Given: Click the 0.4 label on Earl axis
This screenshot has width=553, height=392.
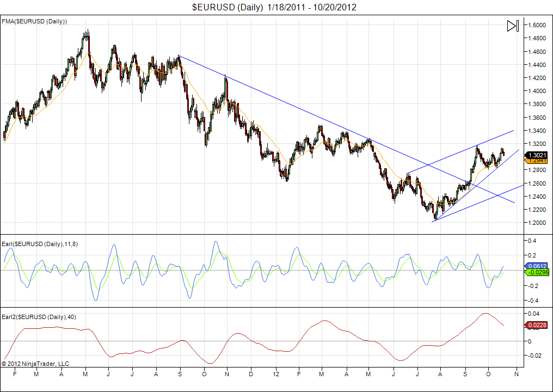Looking at the screenshot, I should click(x=534, y=241).
